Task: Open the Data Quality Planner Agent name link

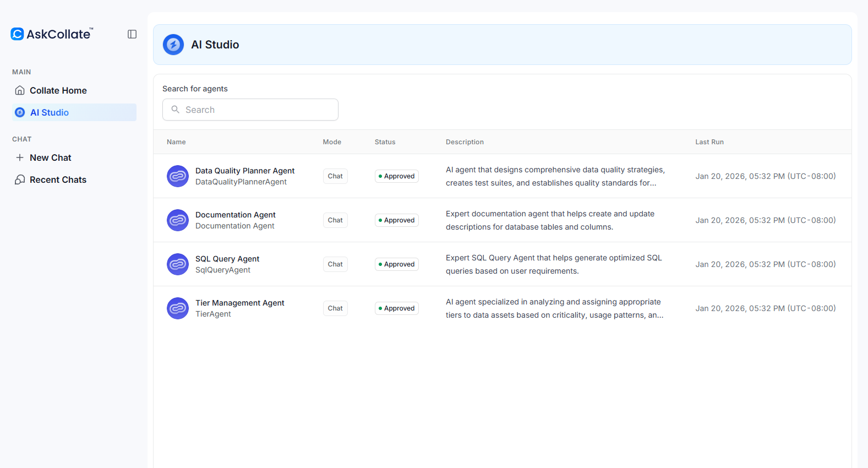Action: tap(245, 171)
